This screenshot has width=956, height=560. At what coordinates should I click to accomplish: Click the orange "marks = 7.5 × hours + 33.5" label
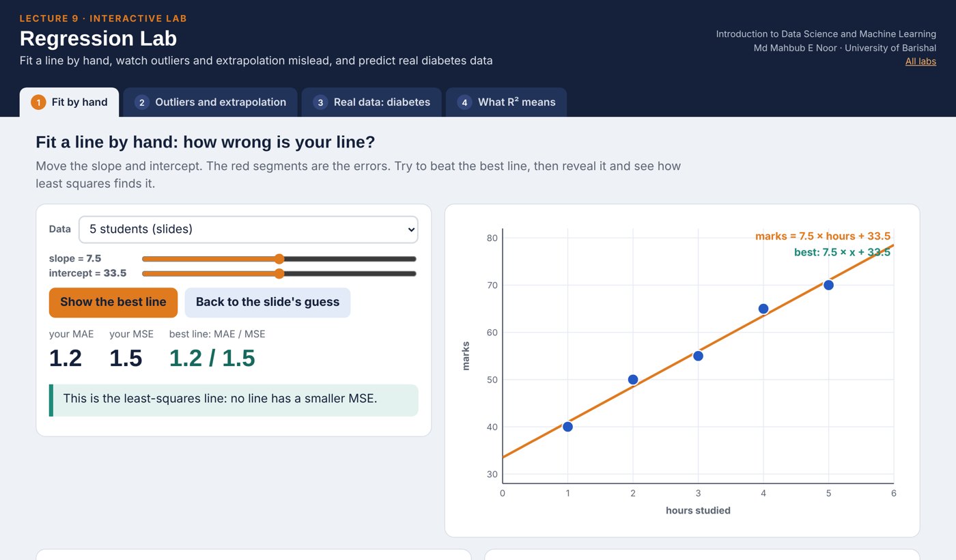pos(823,236)
